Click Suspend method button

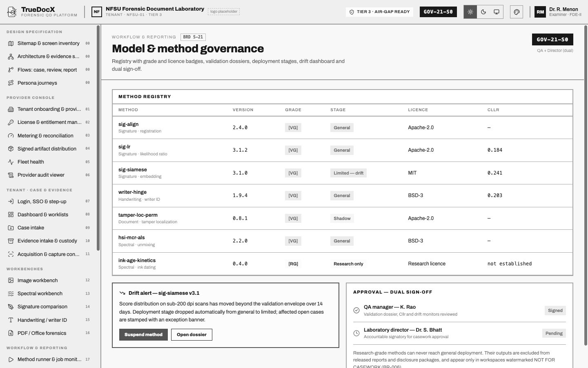click(143, 334)
